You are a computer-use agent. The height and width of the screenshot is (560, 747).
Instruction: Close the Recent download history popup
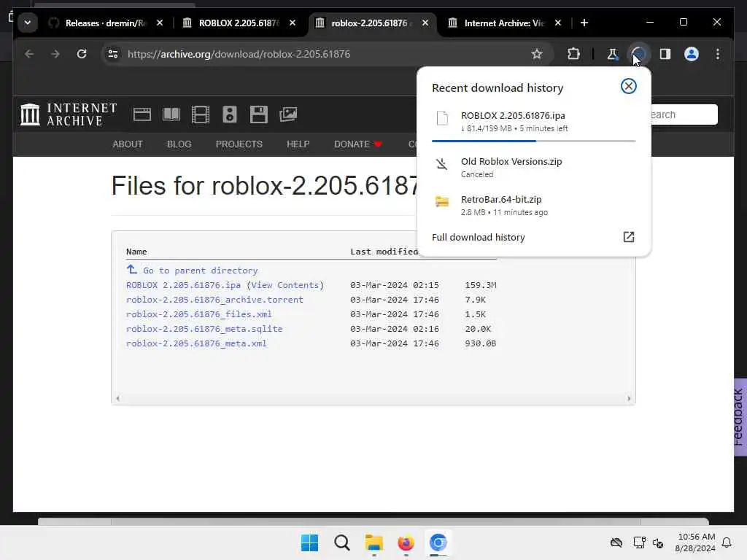628,86
